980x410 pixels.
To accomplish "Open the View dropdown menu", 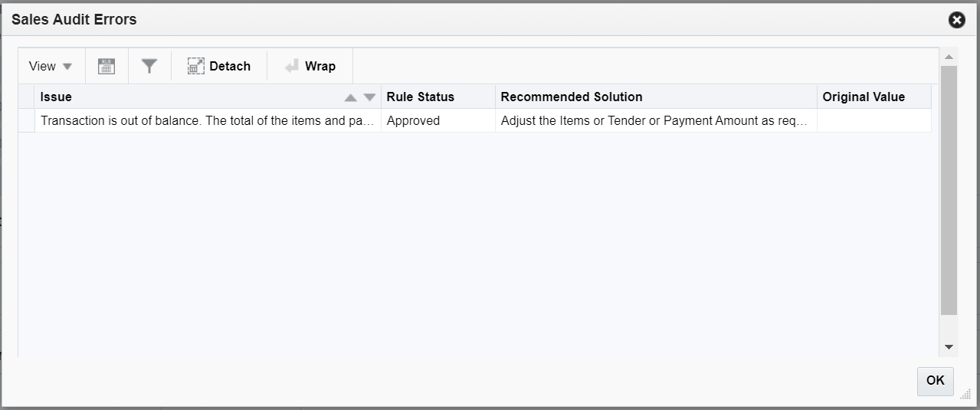I will pyautogui.click(x=51, y=66).
